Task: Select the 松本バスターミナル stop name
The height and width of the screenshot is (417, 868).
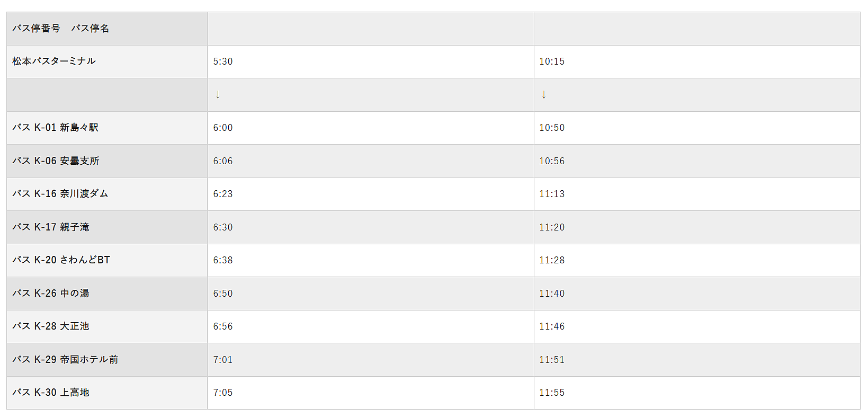Action: pos(54,61)
